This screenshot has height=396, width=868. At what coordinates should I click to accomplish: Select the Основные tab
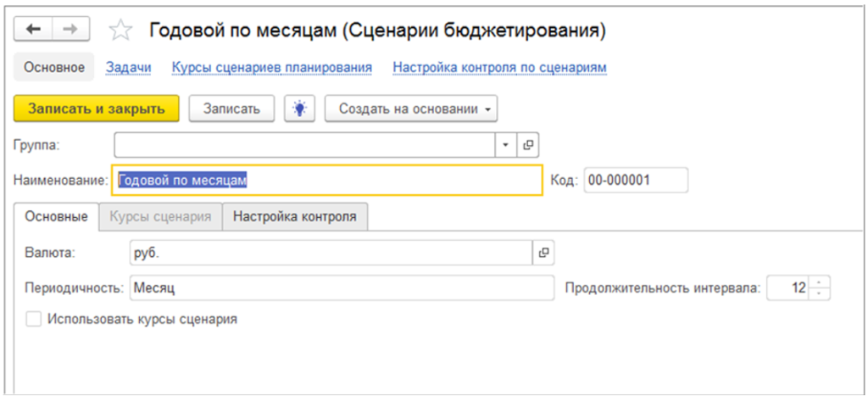tap(55, 216)
